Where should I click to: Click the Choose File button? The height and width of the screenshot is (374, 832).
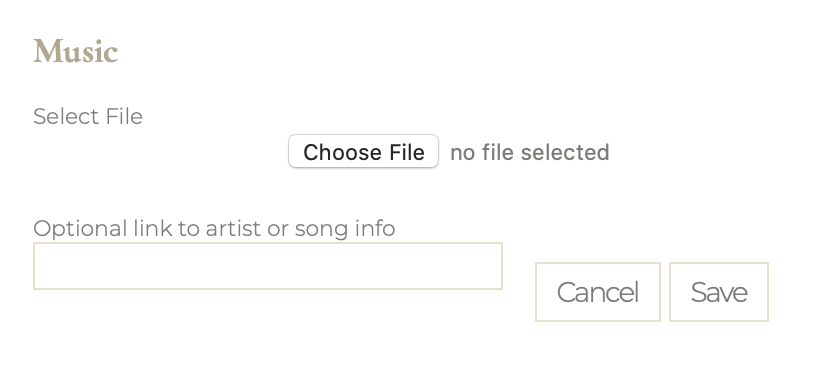[363, 152]
